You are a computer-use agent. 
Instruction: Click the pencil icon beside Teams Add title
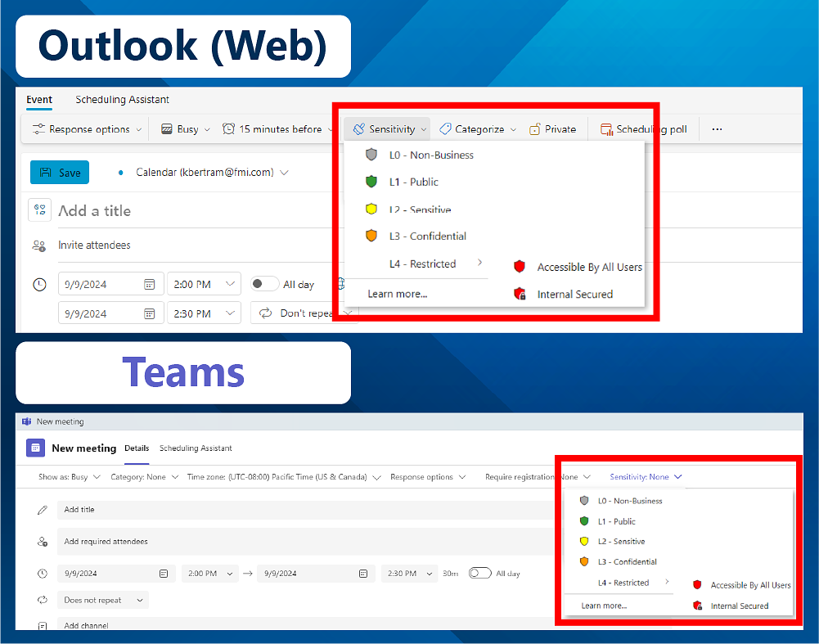point(43,510)
